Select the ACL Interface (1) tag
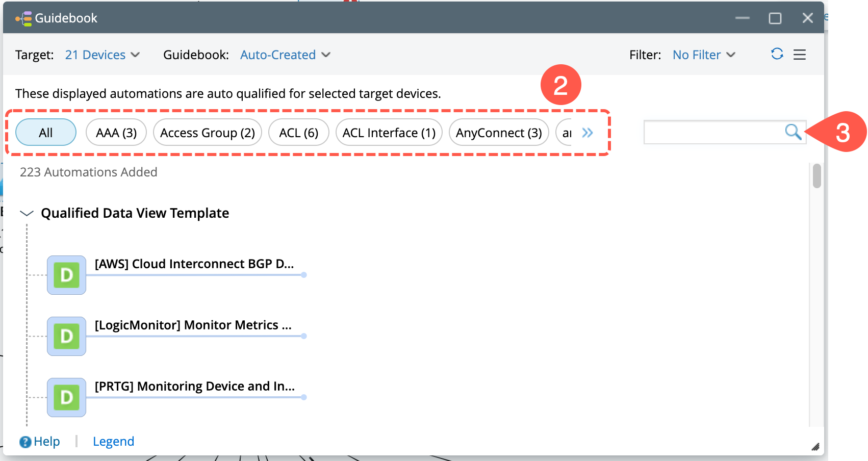The image size is (868, 461). (x=389, y=133)
